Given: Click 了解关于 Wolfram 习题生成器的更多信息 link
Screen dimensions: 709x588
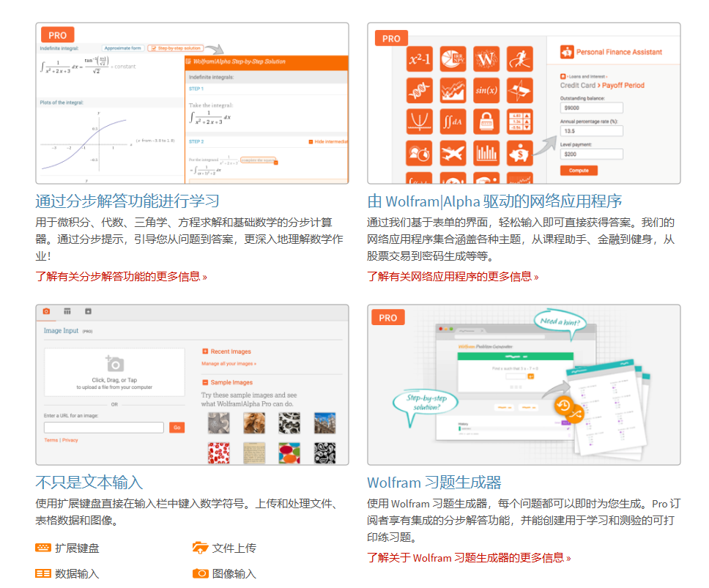Looking at the screenshot, I should coord(469,558).
